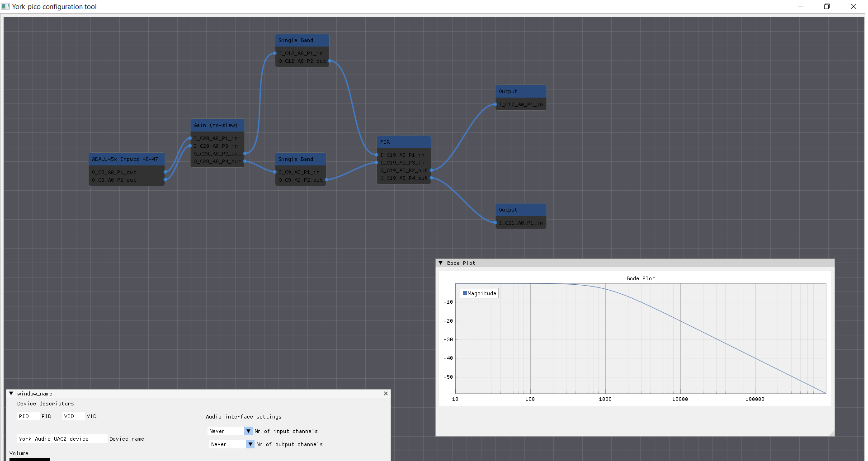The width and height of the screenshot is (868, 461).
Task: Click the Volume label
Action: pyautogui.click(x=19, y=453)
